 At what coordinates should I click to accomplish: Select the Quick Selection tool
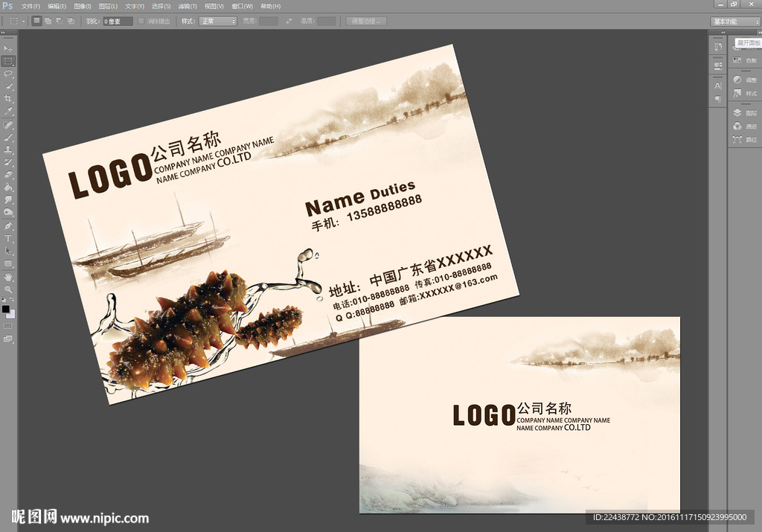(8, 86)
